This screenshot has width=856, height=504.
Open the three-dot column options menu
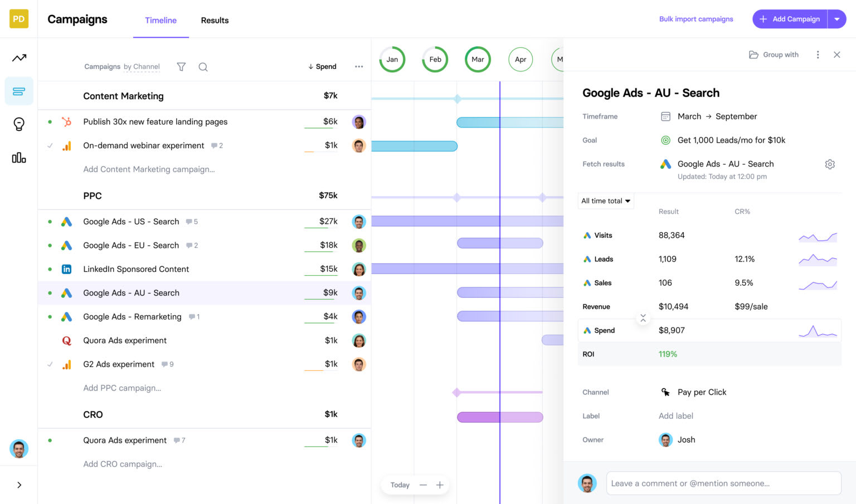(359, 67)
